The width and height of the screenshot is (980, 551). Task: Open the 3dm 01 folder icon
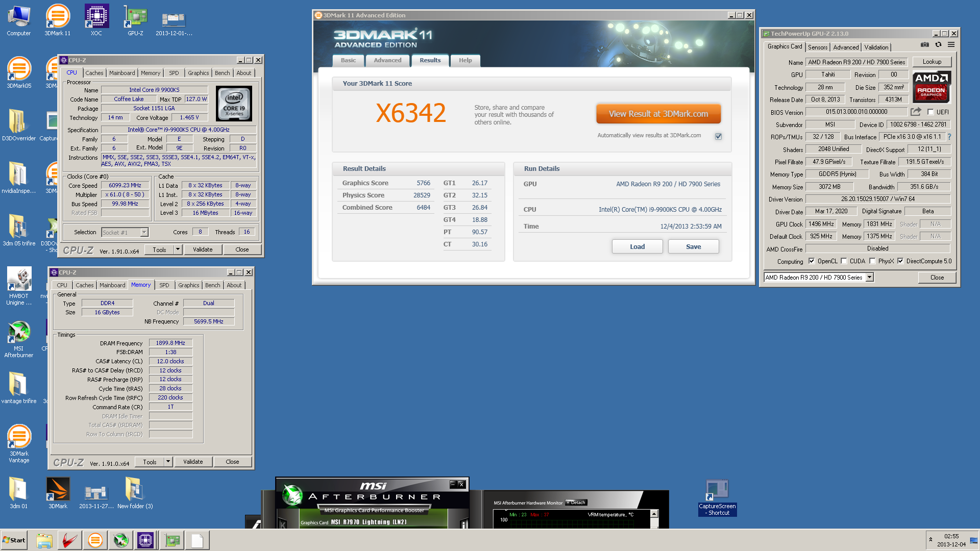pos(19,493)
